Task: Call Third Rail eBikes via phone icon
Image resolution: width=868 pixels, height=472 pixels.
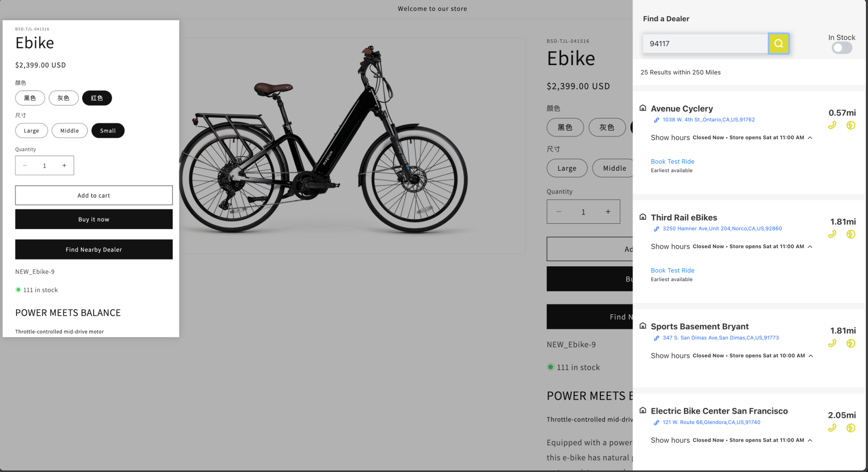Action: click(x=832, y=234)
